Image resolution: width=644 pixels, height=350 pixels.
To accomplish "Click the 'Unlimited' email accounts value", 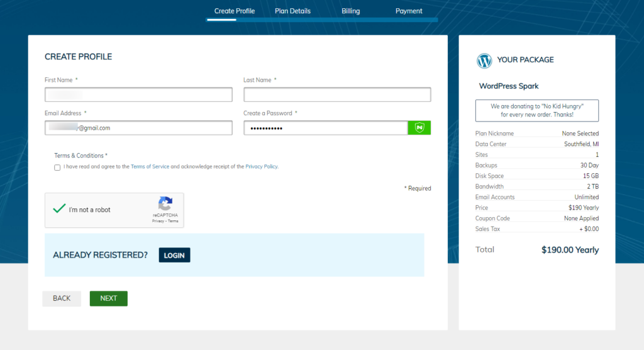I will (x=587, y=197).
